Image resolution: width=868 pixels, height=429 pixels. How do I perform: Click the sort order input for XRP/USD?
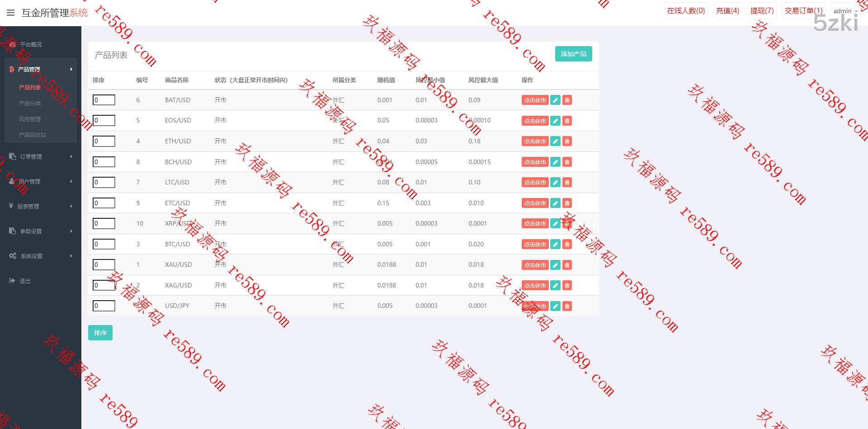coord(104,223)
